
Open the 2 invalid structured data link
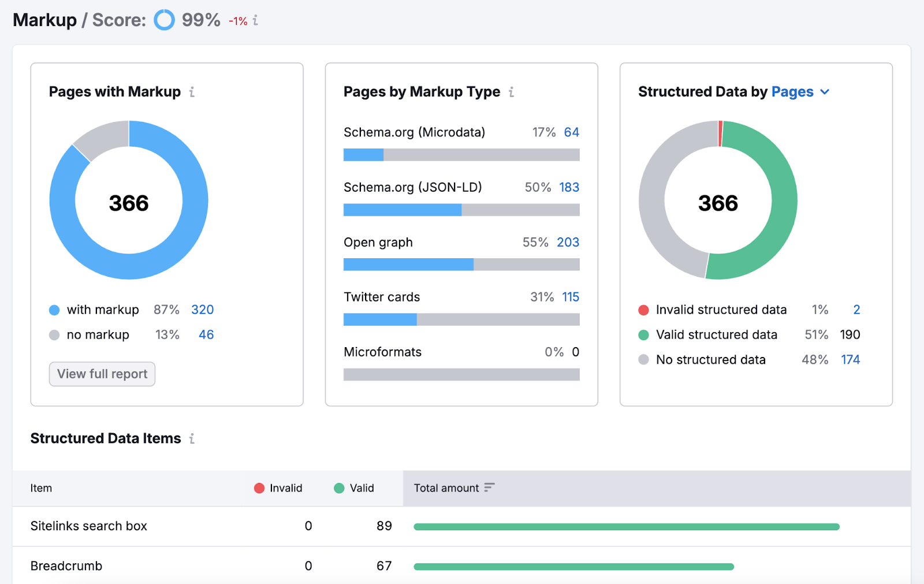click(x=856, y=310)
